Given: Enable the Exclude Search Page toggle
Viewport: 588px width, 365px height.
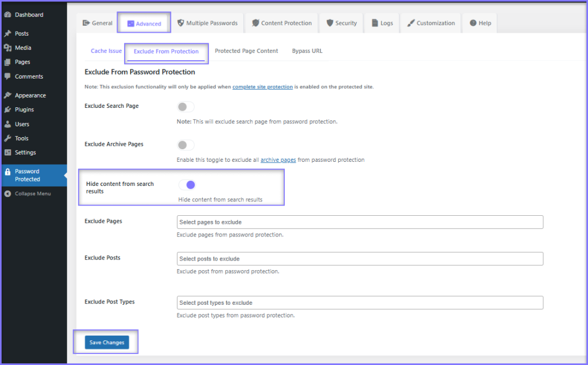Looking at the screenshot, I should pos(185,107).
